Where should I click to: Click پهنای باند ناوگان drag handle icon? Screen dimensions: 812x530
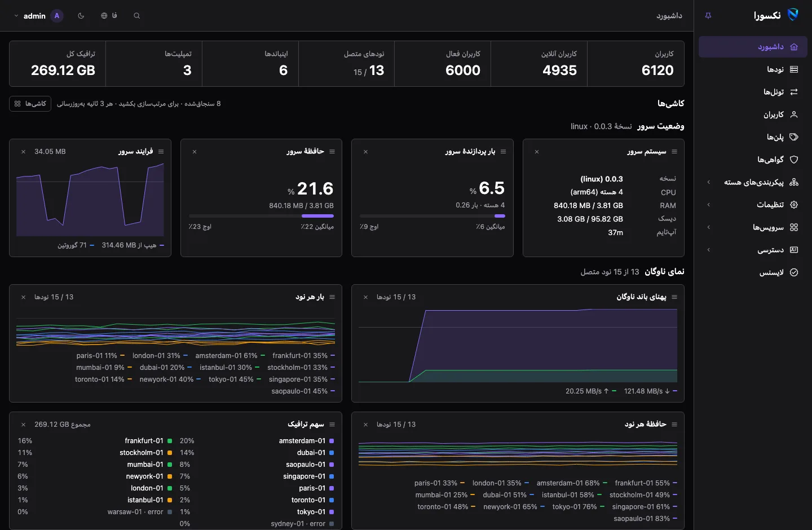674,297
